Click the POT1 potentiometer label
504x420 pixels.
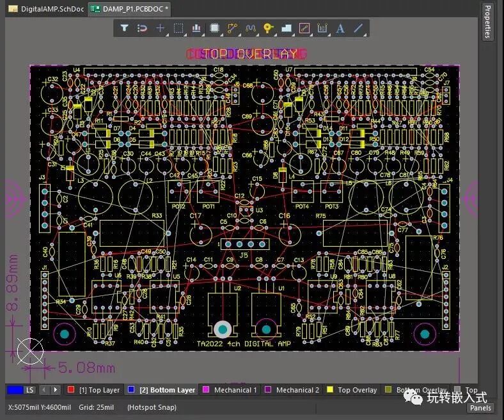click(209, 206)
